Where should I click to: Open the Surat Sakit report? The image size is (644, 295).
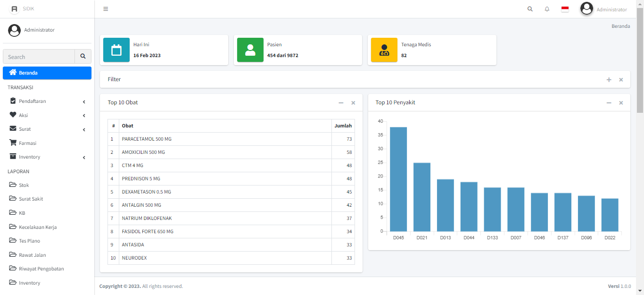(x=31, y=199)
